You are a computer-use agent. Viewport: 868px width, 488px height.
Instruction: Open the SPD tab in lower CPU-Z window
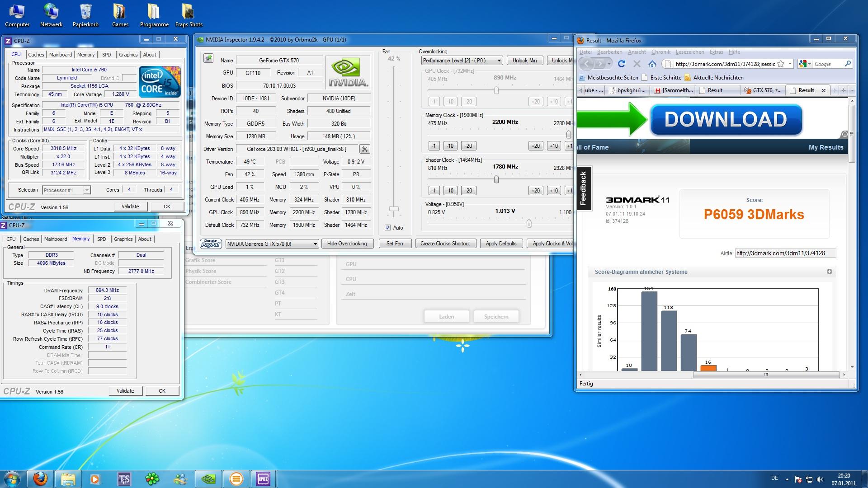(x=102, y=239)
